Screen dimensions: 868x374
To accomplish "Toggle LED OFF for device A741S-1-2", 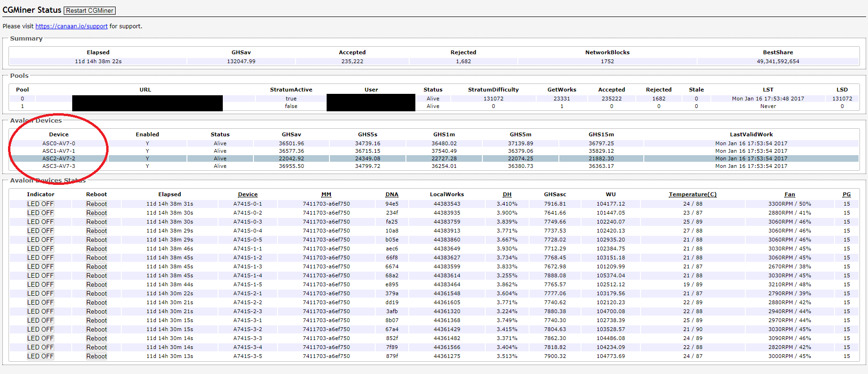I will coord(40,258).
